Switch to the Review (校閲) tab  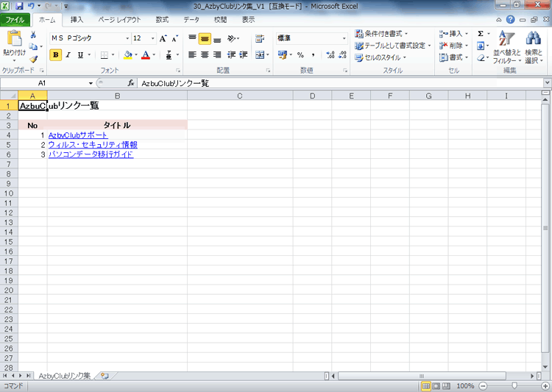click(220, 20)
